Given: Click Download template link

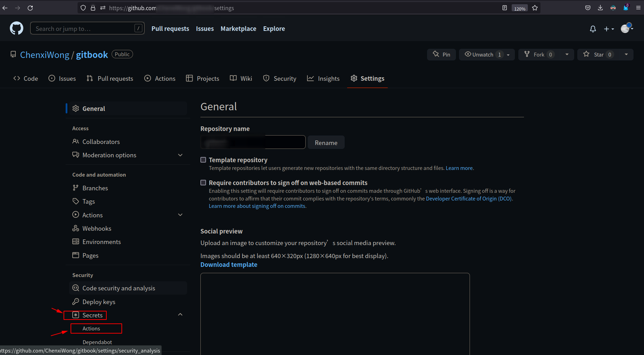Looking at the screenshot, I should 229,264.
